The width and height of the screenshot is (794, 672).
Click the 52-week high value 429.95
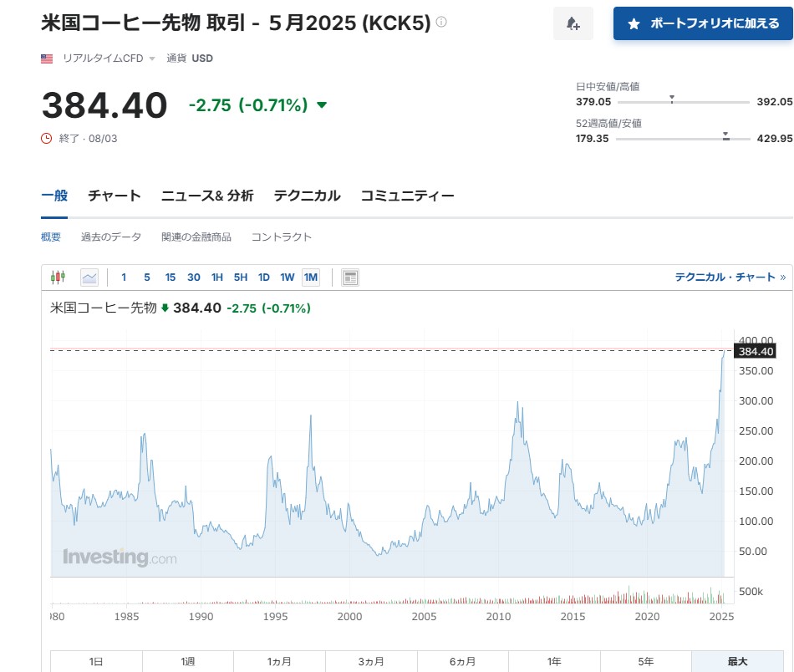click(x=775, y=138)
